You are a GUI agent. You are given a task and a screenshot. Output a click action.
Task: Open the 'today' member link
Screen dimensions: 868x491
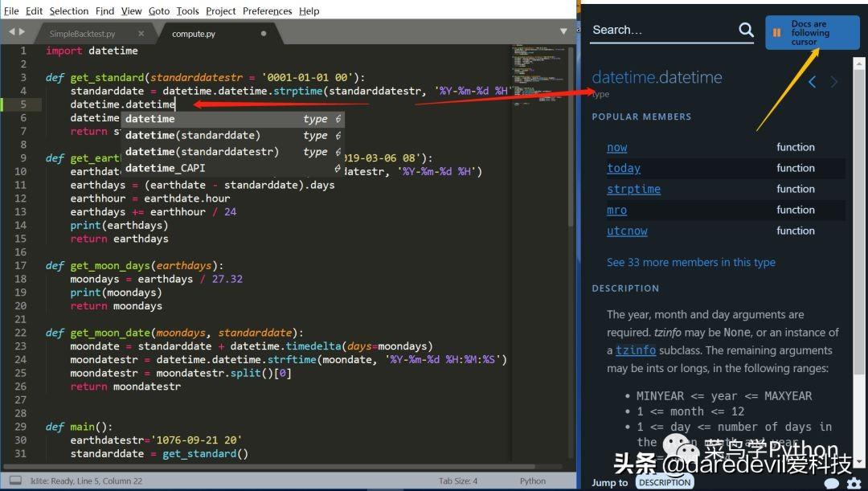pos(624,168)
